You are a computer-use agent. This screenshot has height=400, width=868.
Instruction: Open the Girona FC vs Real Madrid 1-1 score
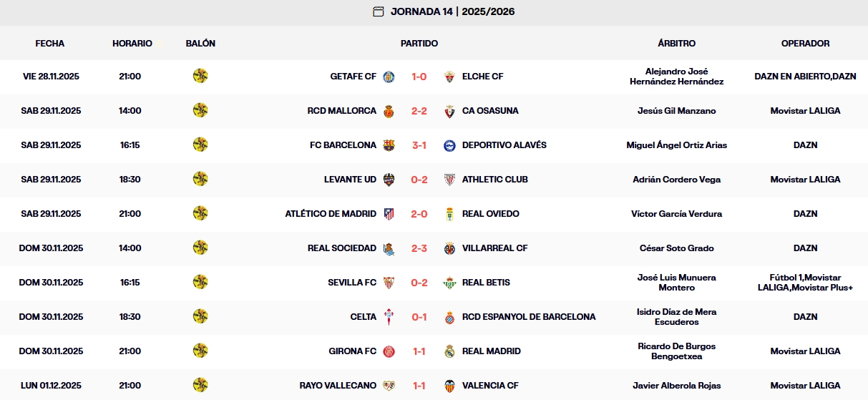pyautogui.click(x=419, y=351)
